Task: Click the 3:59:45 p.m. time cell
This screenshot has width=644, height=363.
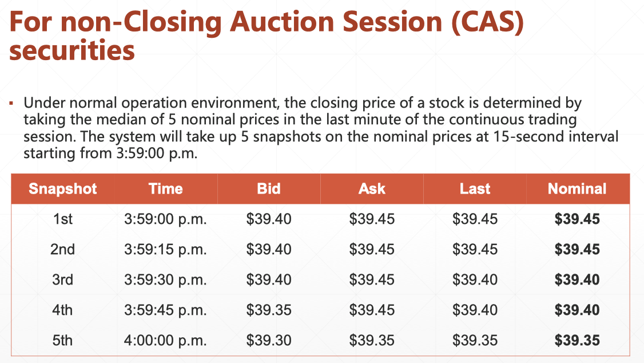Action: pos(165,310)
